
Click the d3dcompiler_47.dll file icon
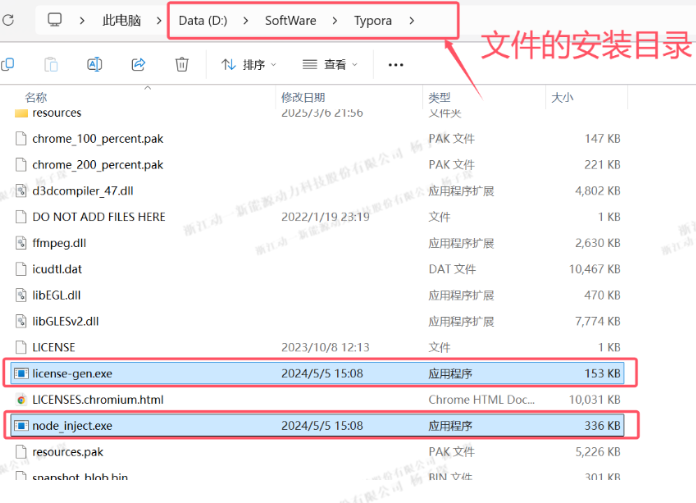(21, 191)
